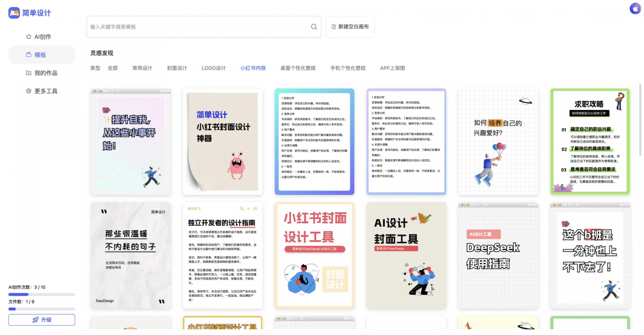Click the template search input field
The image size is (644, 335).
pyautogui.click(x=204, y=27)
